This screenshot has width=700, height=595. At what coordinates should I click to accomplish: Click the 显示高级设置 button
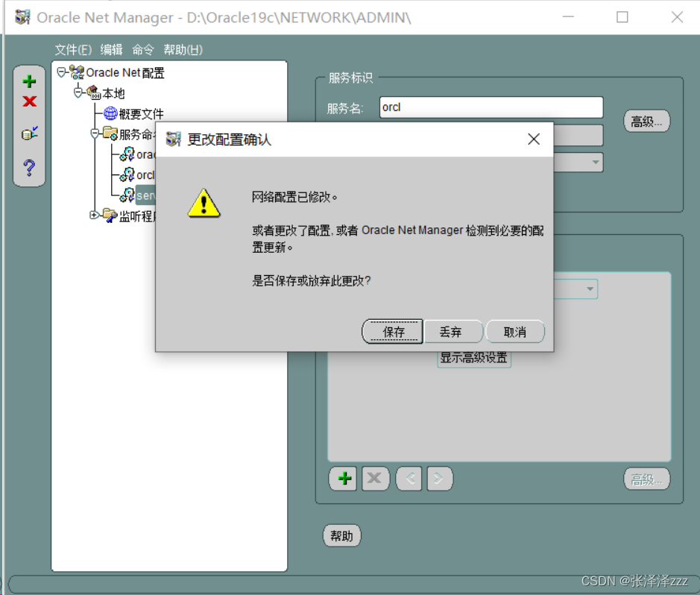(473, 358)
